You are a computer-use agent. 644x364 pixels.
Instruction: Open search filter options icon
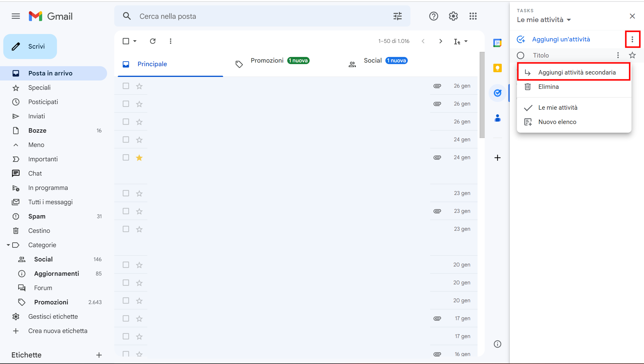tap(397, 16)
